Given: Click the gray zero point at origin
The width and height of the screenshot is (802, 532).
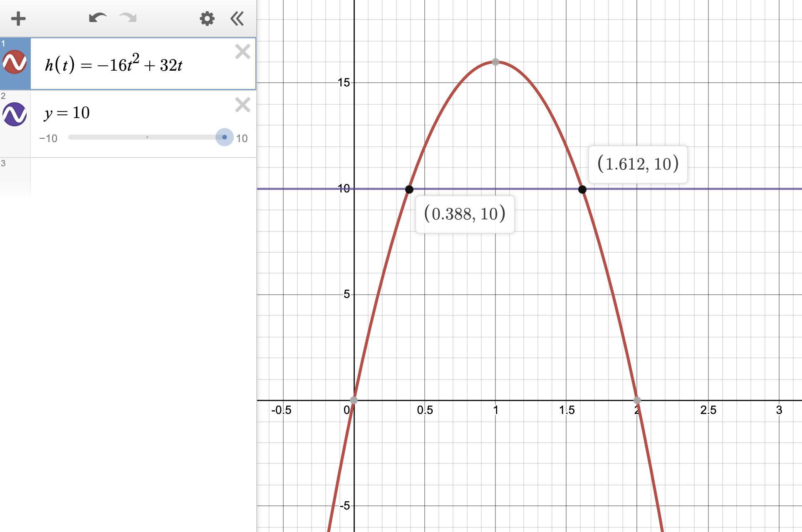Looking at the screenshot, I should click(354, 400).
